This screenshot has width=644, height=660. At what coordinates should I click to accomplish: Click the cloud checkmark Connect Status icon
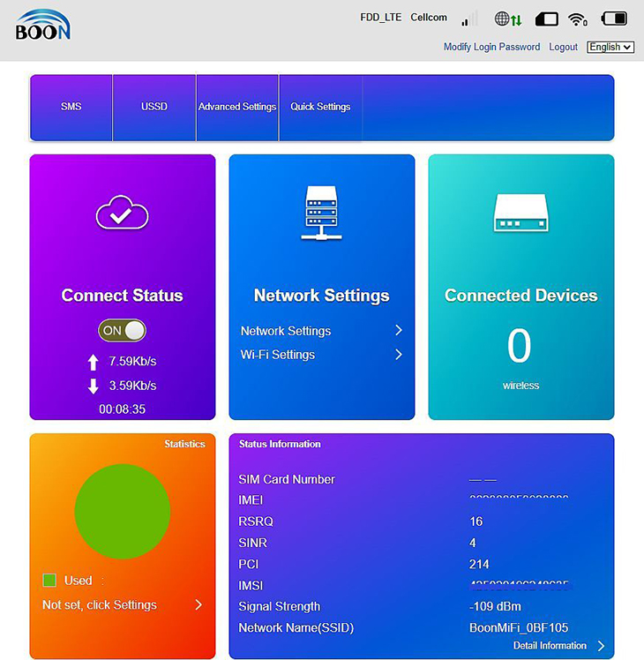click(122, 212)
